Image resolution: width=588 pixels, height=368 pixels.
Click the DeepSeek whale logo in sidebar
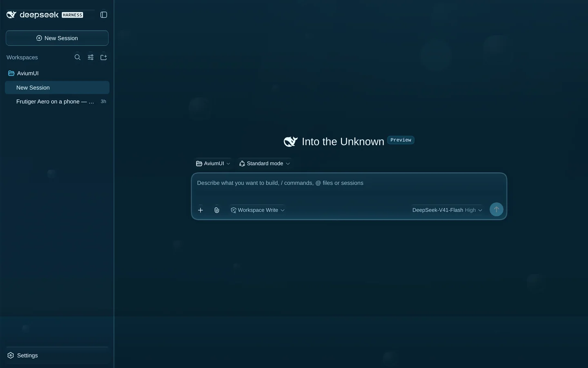click(x=11, y=15)
